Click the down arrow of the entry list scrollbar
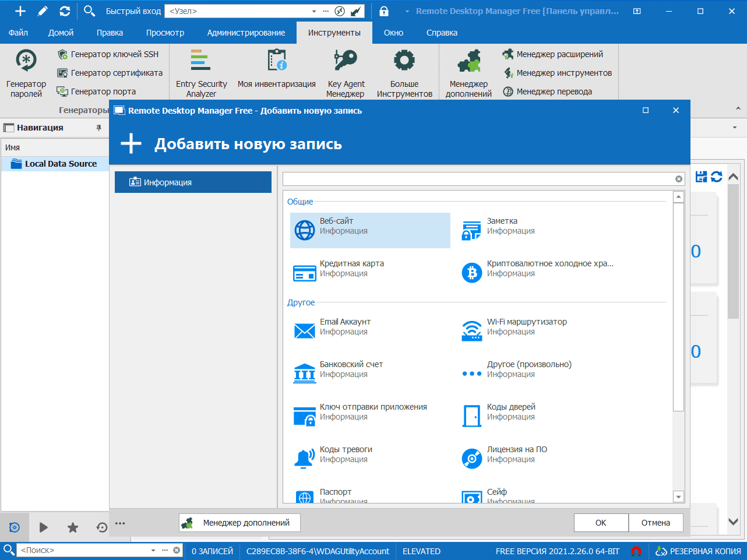747x560 pixels. (x=678, y=496)
